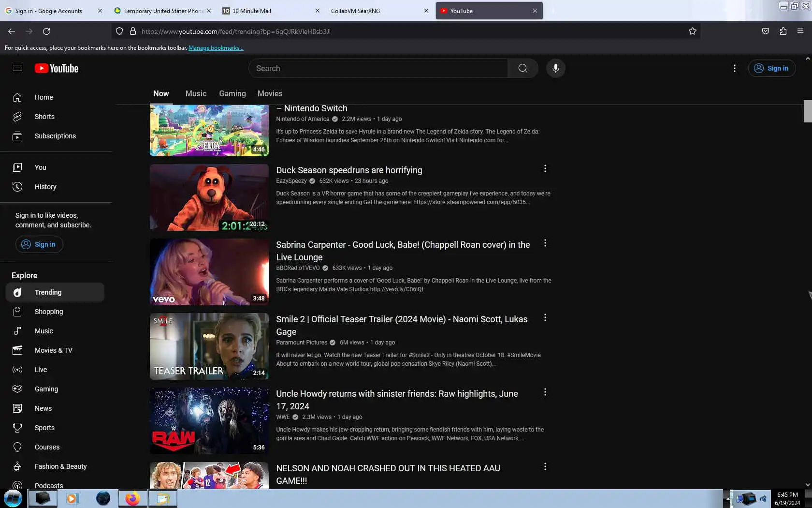The image size is (812, 508).
Task: Open the Duck Season speedruns video thumbnail
Action: pyautogui.click(x=209, y=197)
